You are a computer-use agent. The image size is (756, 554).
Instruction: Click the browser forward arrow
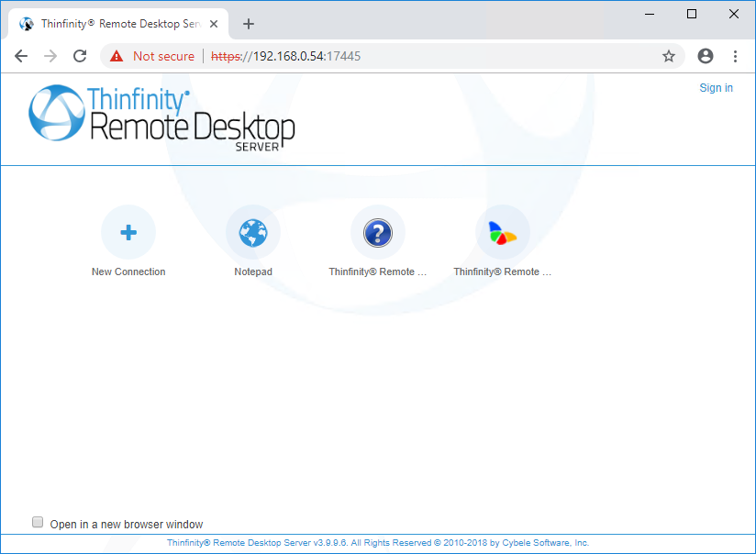click(x=50, y=56)
